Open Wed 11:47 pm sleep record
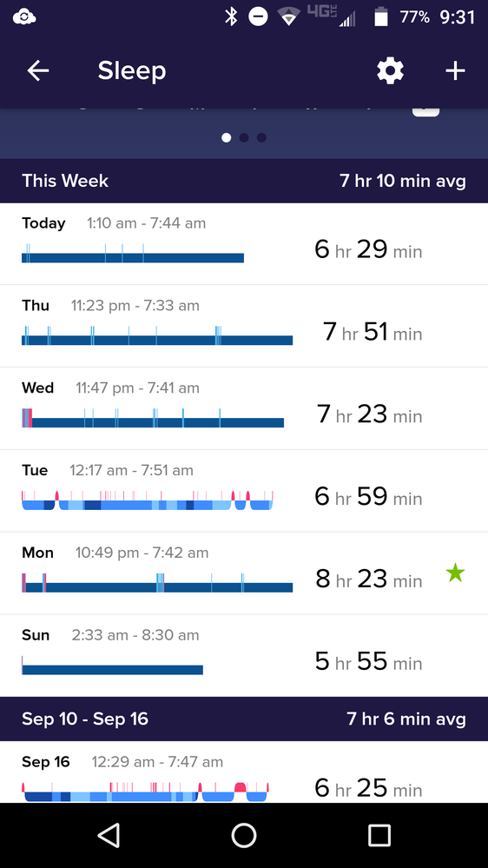488x868 pixels. point(244,408)
